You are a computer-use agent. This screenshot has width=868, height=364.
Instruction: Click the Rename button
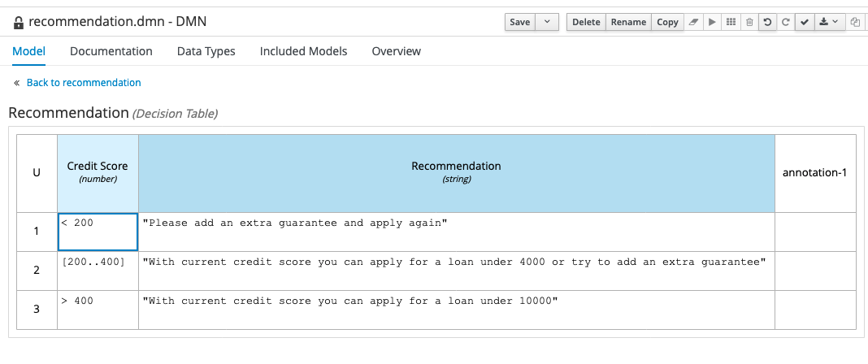[x=628, y=22]
